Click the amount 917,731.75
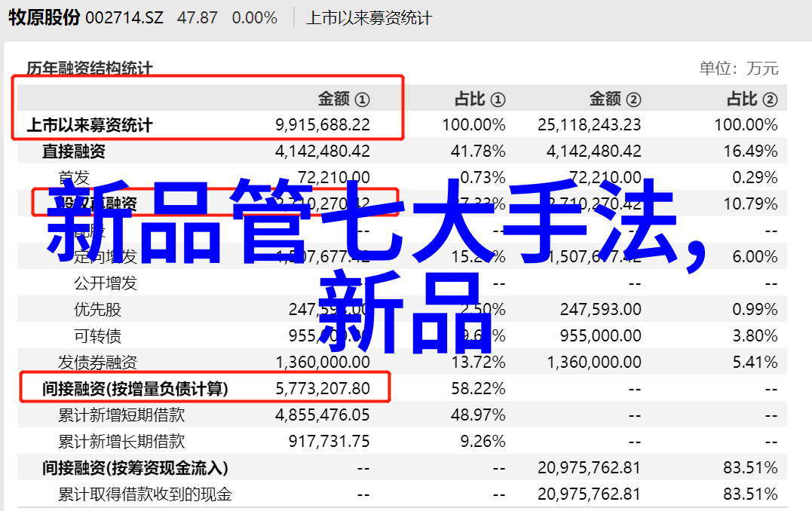812x511 pixels. [329, 442]
